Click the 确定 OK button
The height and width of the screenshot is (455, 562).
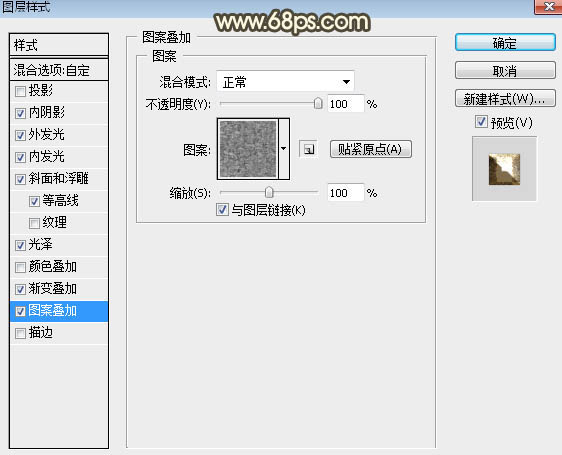tap(505, 43)
